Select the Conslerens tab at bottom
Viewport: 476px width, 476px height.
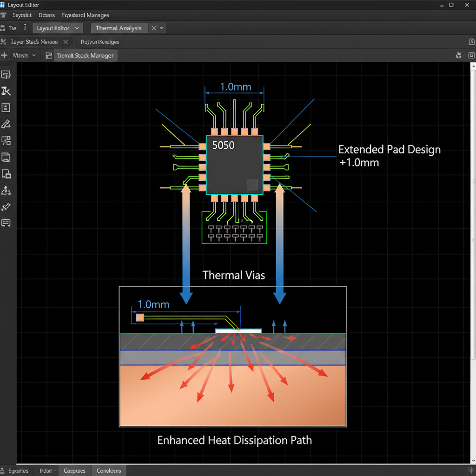click(x=109, y=470)
